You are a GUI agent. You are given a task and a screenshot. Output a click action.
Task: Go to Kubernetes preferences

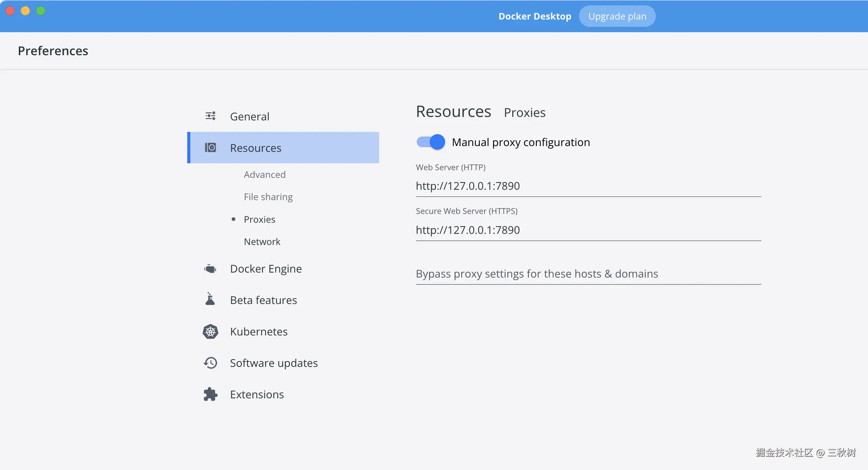259,332
